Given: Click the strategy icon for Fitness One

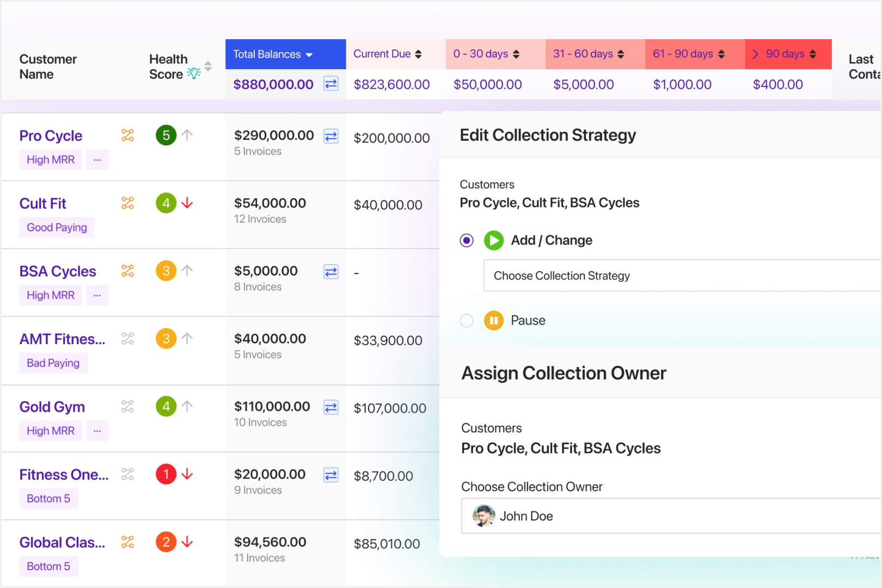Looking at the screenshot, I should click(127, 474).
